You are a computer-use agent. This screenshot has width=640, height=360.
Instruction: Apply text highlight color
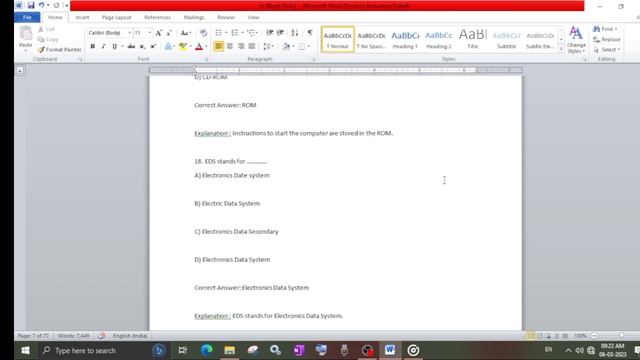click(182, 47)
